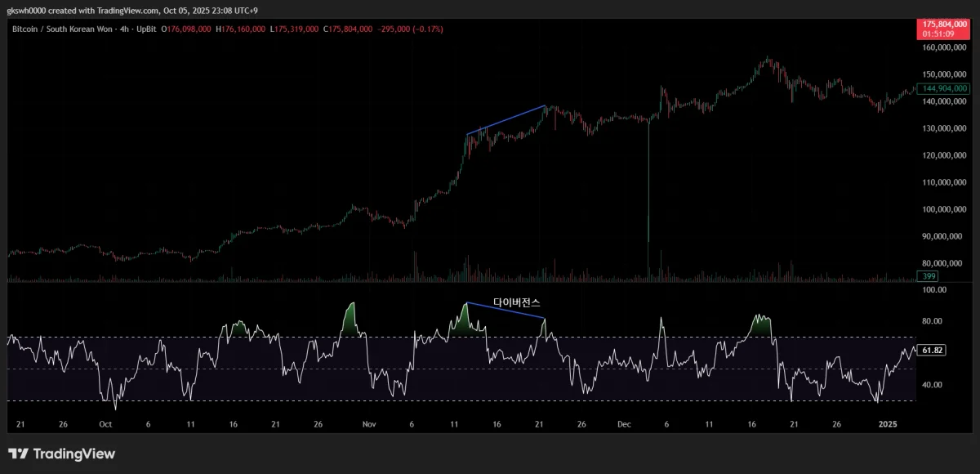Click the 80.00 level on the RSI scale
The height and width of the screenshot is (474, 980).
[934, 321]
